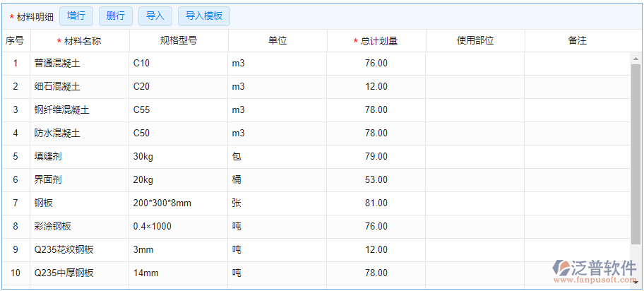
Task: Click the 使用部位 cell for 细石混凝土 row
Action: 475,87
